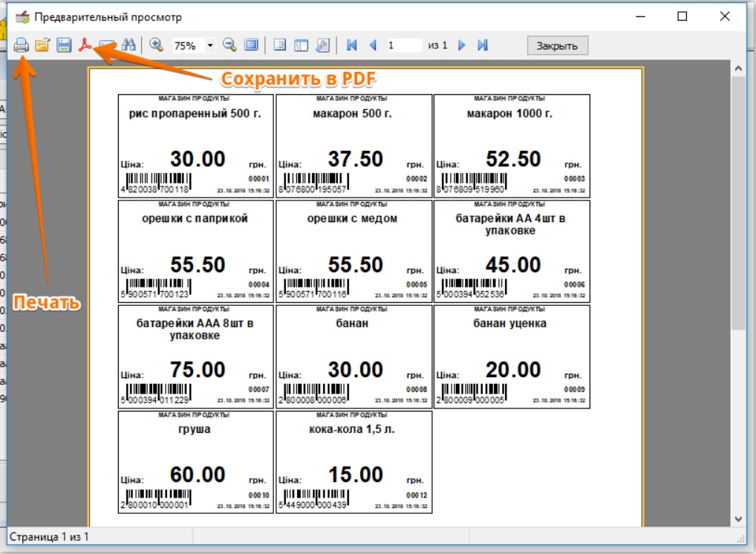This screenshot has height=554, width=756.
Task: Click the vertical scrollbar thumb
Action: point(738,203)
